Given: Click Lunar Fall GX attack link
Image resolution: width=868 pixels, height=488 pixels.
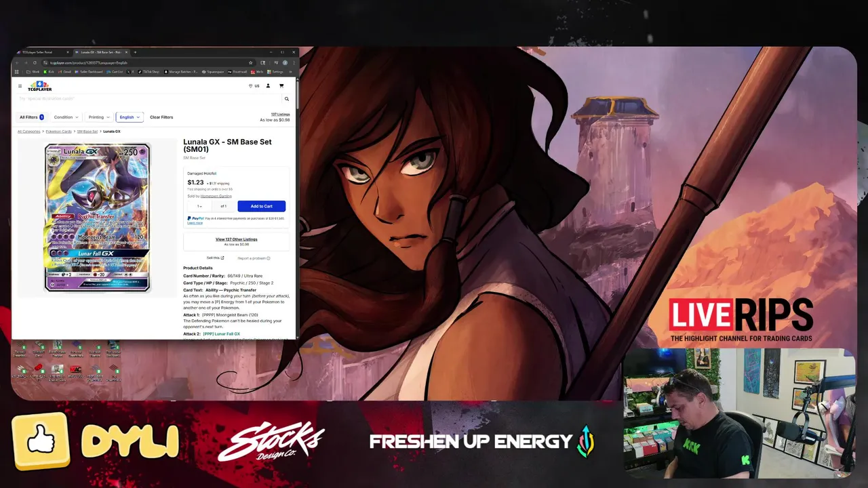Looking at the screenshot, I should [x=221, y=333].
